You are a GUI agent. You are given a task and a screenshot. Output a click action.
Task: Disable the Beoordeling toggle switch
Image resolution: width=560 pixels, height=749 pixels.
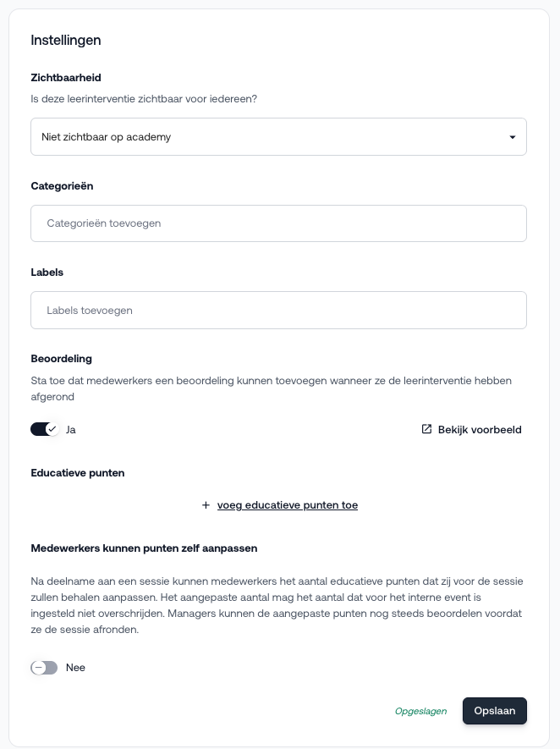[x=44, y=429]
